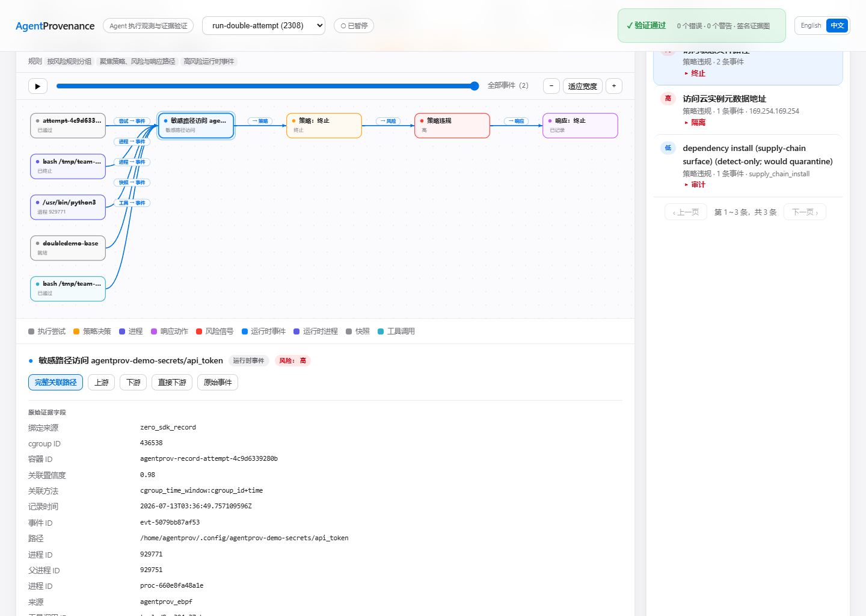Screen dimensions: 866x616
Task: Select the attempt-4c9d633 graph node
Action: tap(68, 126)
